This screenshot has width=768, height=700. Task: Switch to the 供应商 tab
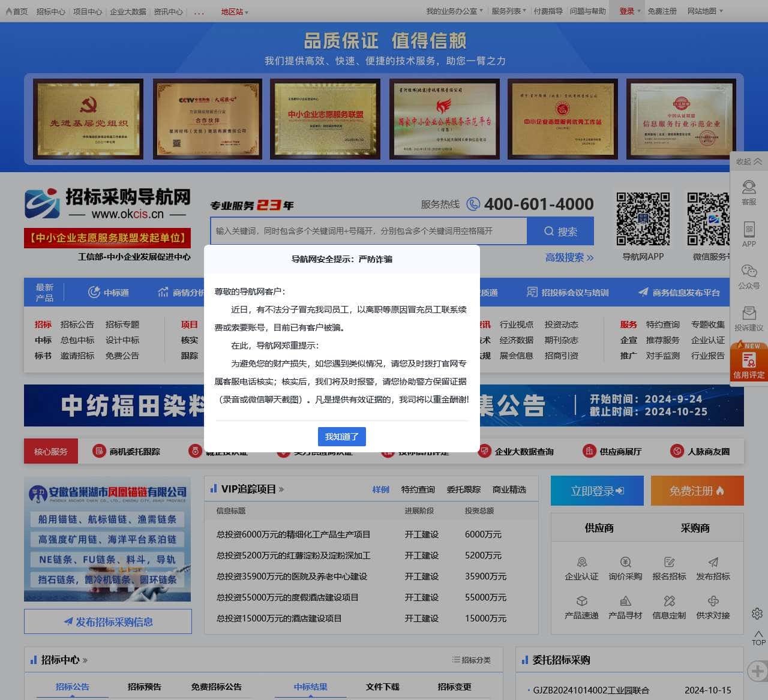599,528
